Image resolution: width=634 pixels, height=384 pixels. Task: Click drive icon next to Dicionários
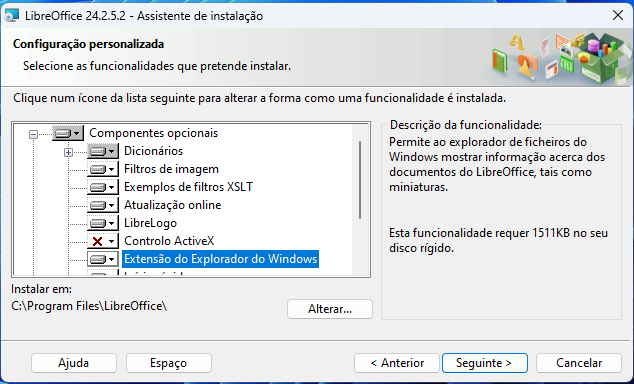click(103, 151)
